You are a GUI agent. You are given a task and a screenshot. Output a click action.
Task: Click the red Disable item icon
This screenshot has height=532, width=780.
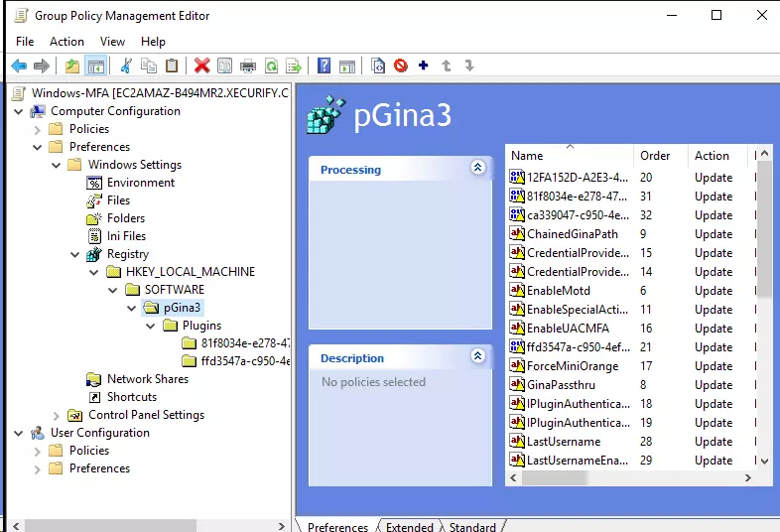401,66
